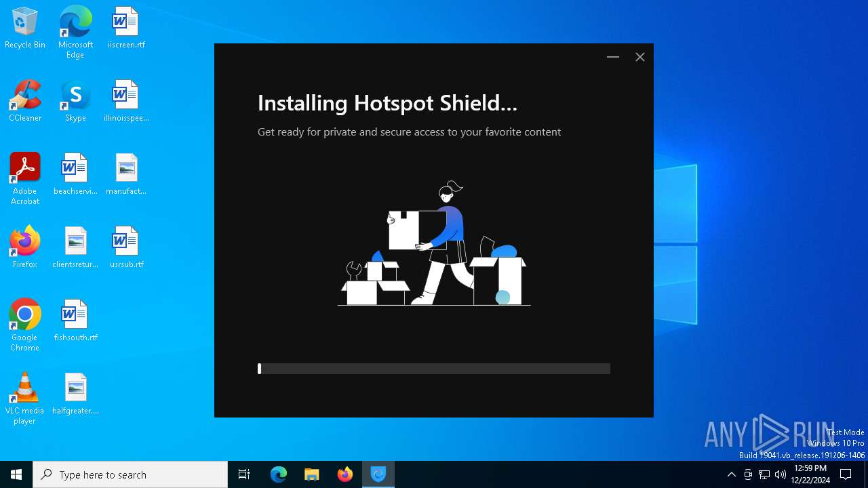Open the clock showing 12:59 PM

[x=810, y=474]
